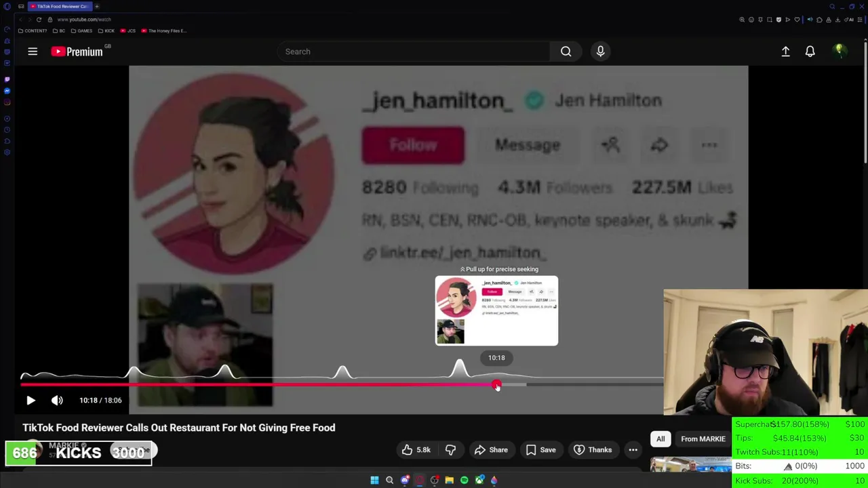
Task: Open the YouTube hamburger guide menu
Action: [x=33, y=52]
